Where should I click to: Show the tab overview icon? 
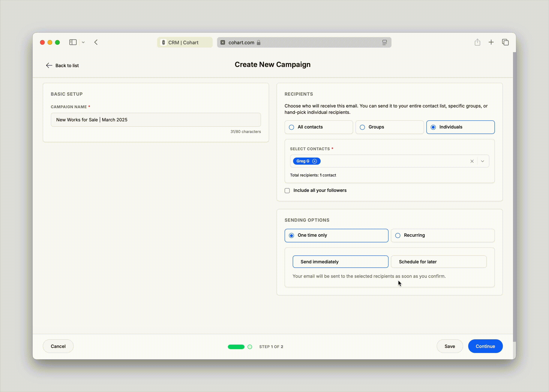[505, 42]
